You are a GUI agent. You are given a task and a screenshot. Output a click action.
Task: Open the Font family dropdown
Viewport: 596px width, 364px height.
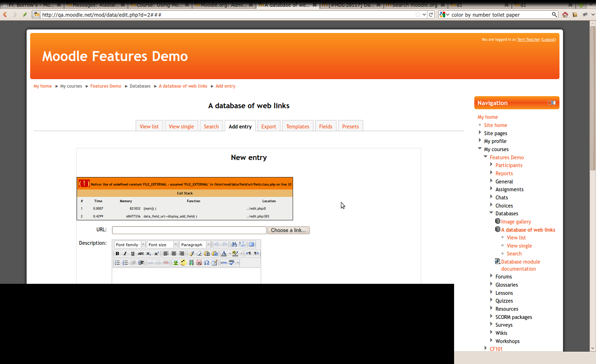click(130, 244)
